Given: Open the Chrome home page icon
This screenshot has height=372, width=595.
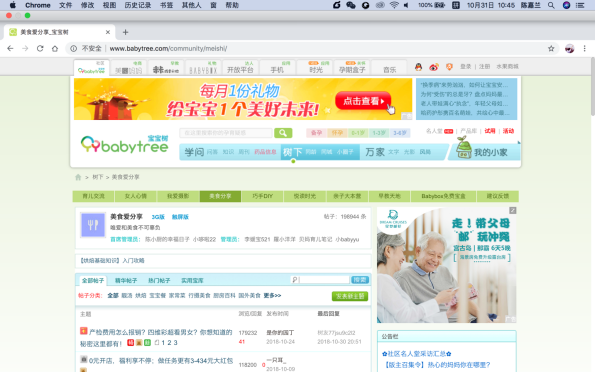Looking at the screenshot, I should [55, 49].
